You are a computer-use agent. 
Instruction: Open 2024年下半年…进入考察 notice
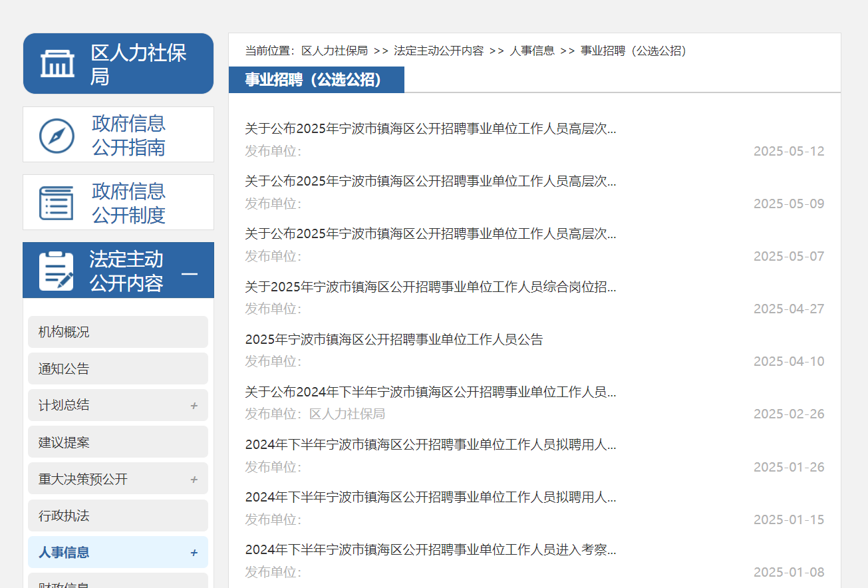(x=430, y=550)
